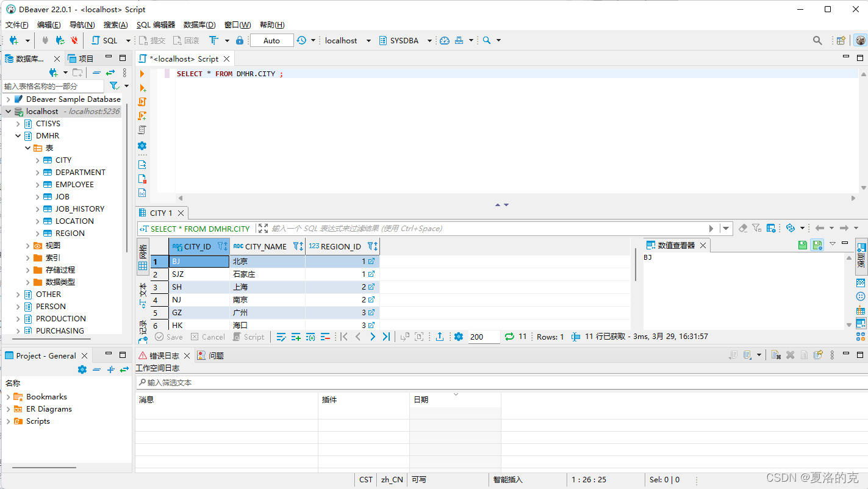868x489 pixels.
Task: Toggle the Auto commit mode box
Action: point(272,40)
